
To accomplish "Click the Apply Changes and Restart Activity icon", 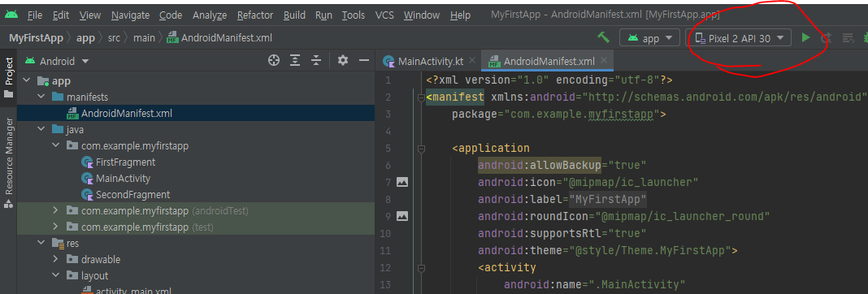I will coord(827,37).
